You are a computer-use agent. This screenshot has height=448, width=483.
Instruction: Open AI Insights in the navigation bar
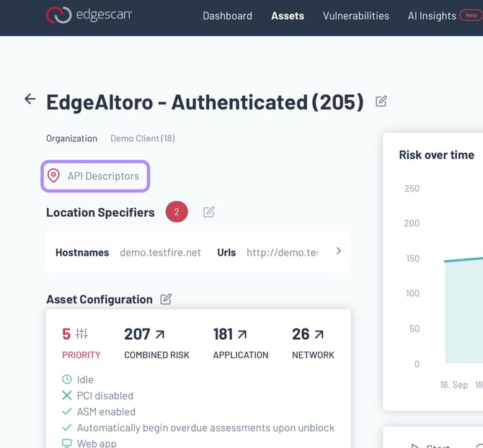point(432,15)
